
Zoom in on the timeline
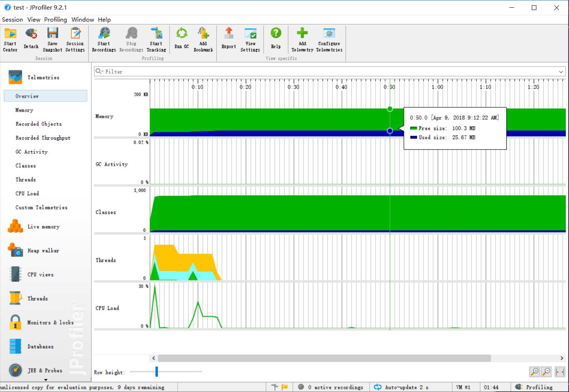point(534,372)
